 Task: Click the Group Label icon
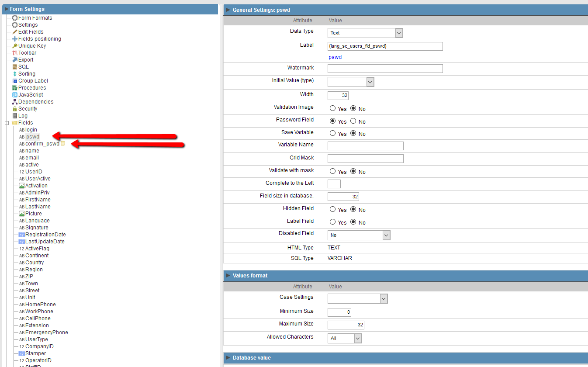click(x=15, y=81)
